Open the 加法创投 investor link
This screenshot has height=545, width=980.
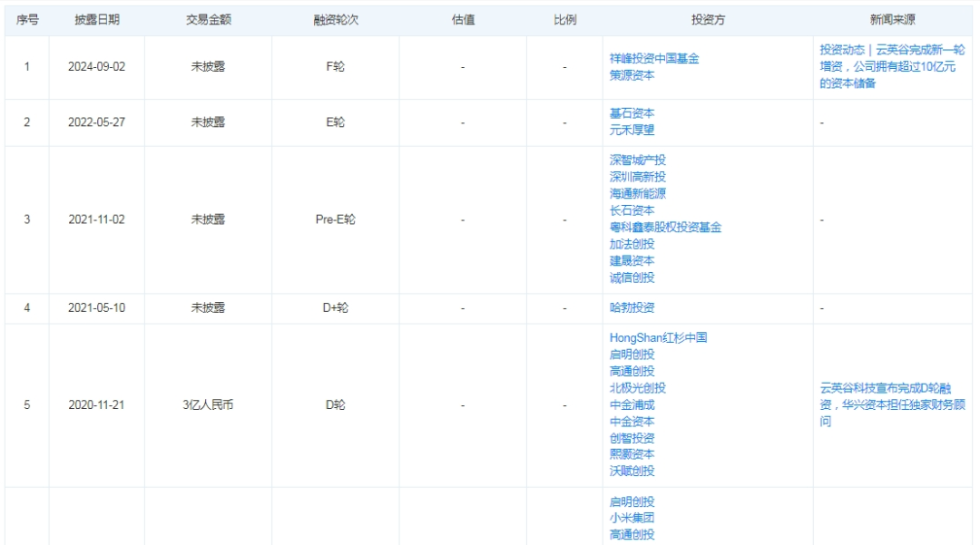[x=632, y=244]
